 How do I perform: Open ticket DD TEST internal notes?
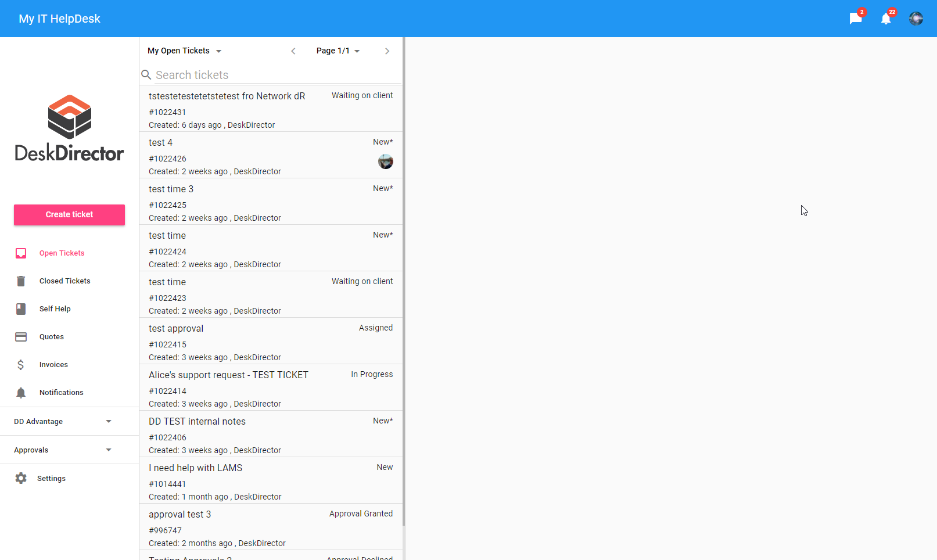(271, 434)
